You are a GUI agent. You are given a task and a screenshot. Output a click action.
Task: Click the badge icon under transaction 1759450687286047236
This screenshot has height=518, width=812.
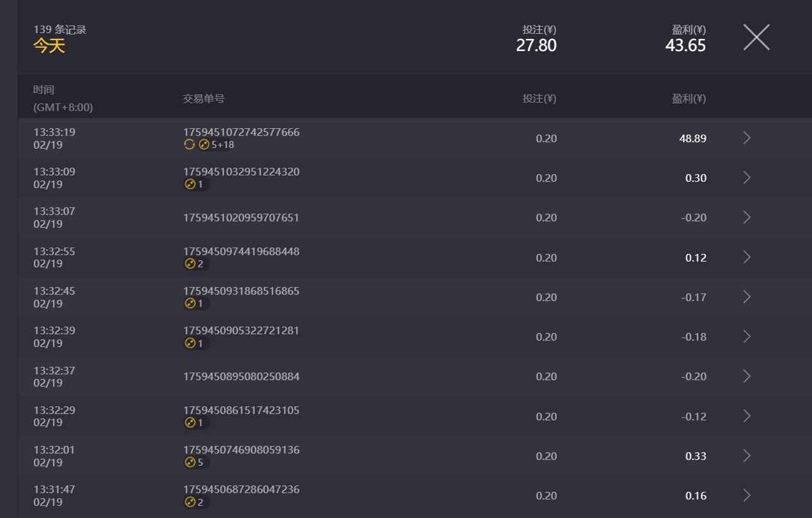[190, 502]
